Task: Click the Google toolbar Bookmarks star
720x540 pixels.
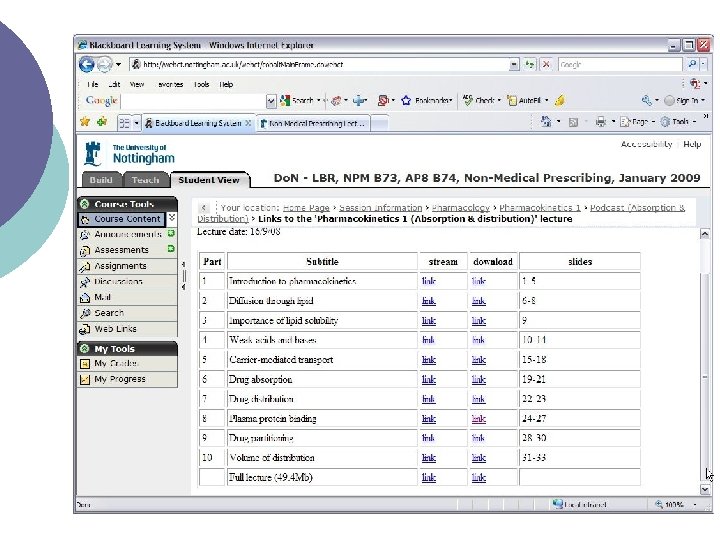Action: (x=406, y=100)
